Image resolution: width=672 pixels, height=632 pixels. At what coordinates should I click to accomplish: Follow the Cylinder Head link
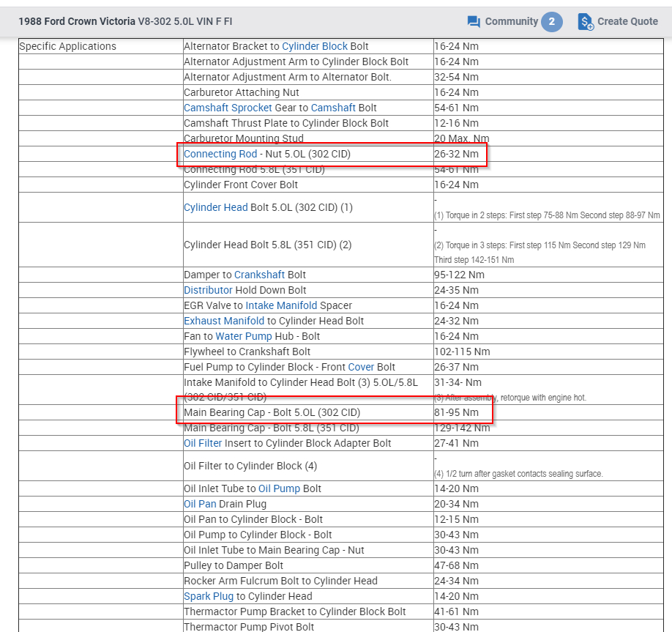click(215, 207)
